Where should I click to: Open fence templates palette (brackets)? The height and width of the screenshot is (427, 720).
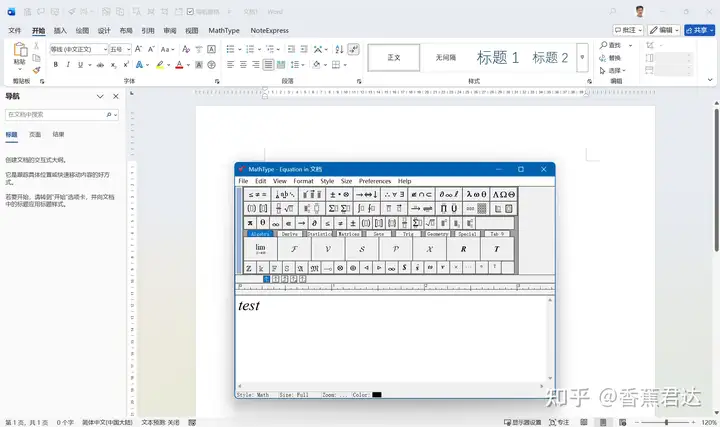(257, 208)
